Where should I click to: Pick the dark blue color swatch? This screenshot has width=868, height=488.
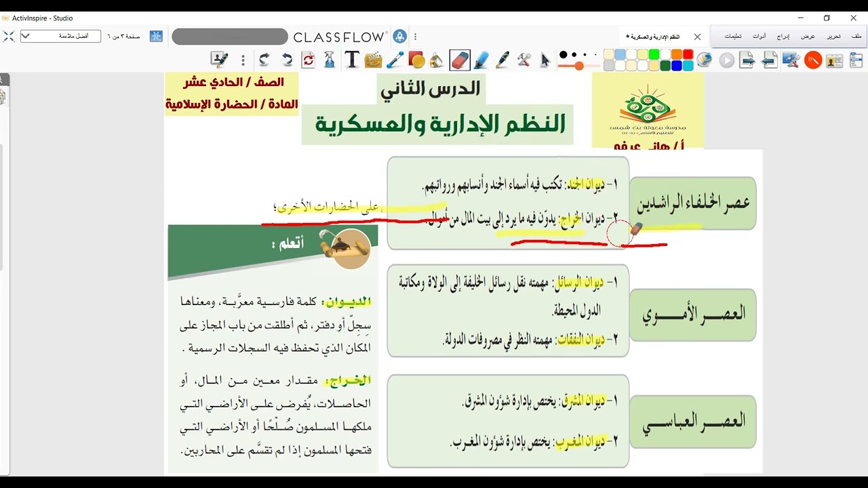(x=677, y=66)
